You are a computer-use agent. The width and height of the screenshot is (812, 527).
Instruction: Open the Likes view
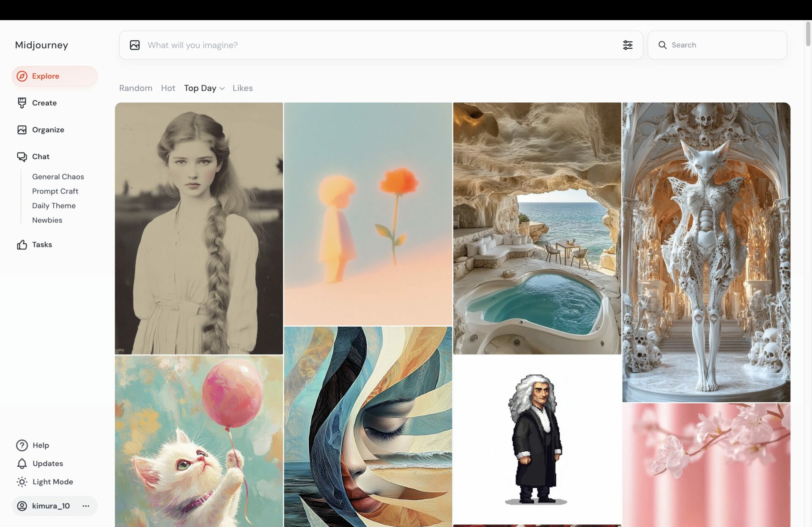click(x=242, y=88)
